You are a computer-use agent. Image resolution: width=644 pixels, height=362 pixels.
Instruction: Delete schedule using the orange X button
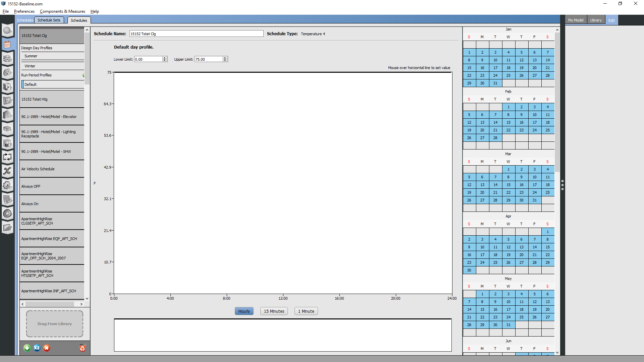point(47,348)
